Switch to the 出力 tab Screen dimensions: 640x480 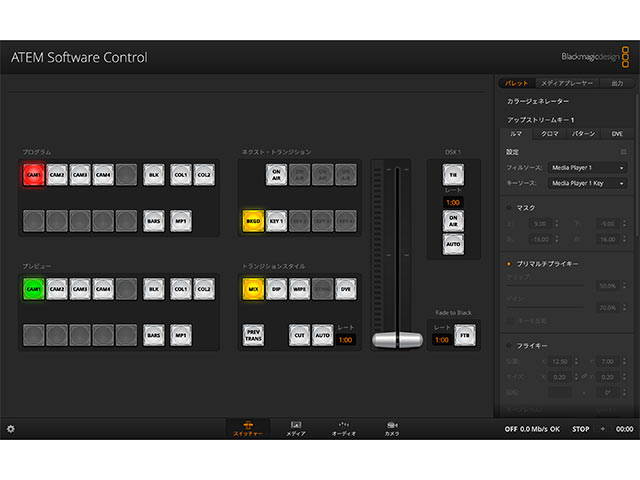pyautogui.click(x=617, y=83)
